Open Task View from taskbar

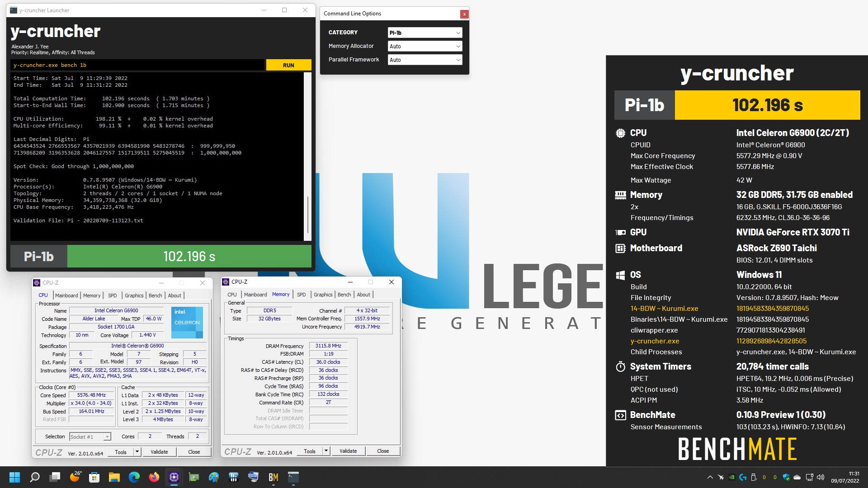pos(55,477)
